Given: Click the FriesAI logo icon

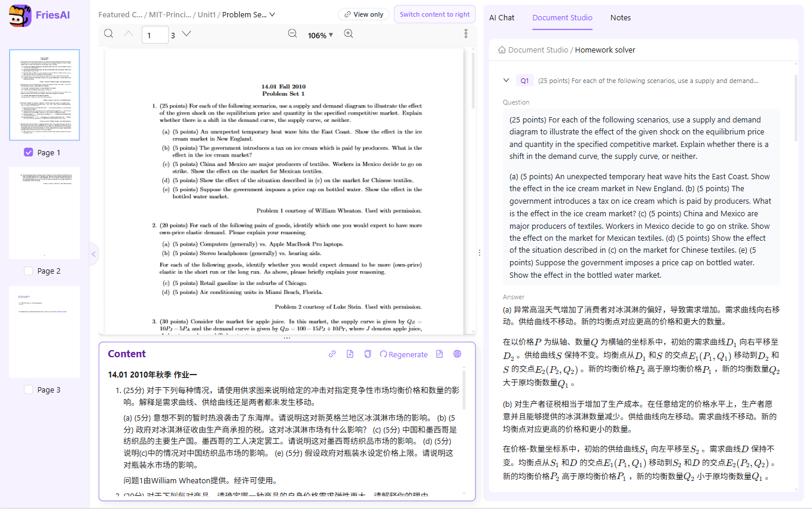Looking at the screenshot, I should click(20, 16).
